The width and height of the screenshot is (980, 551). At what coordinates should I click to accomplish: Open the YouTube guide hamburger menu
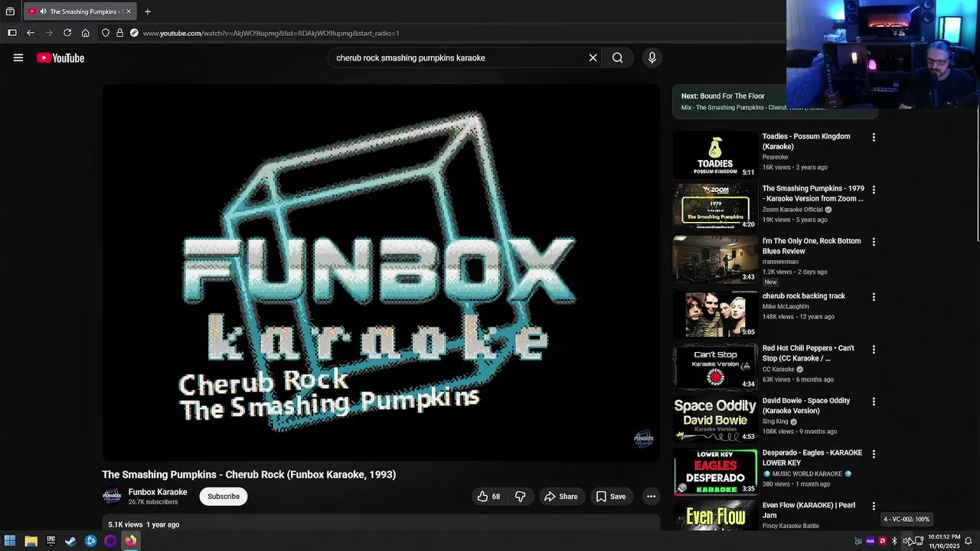[18, 57]
